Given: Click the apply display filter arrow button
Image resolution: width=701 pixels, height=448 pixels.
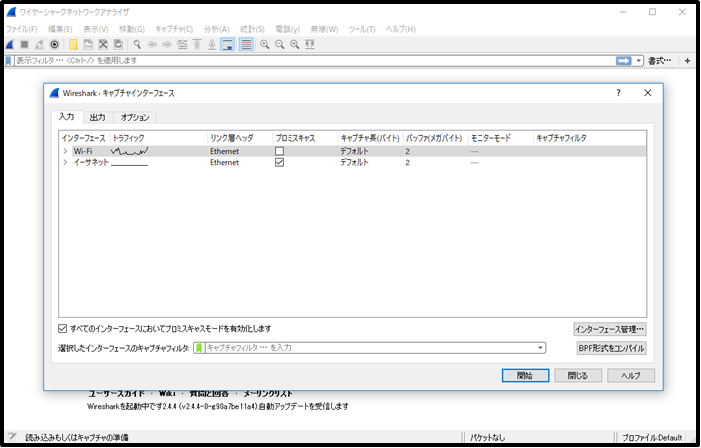Looking at the screenshot, I should (624, 61).
